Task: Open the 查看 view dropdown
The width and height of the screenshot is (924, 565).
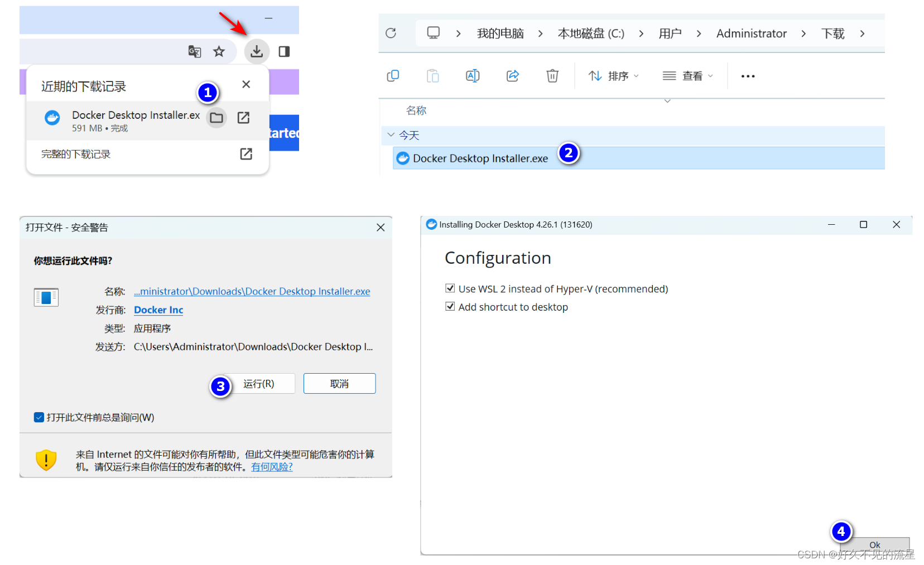Action: pyautogui.click(x=687, y=76)
